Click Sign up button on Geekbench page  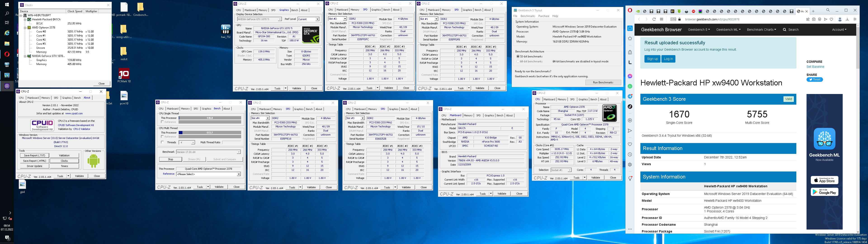[652, 59]
